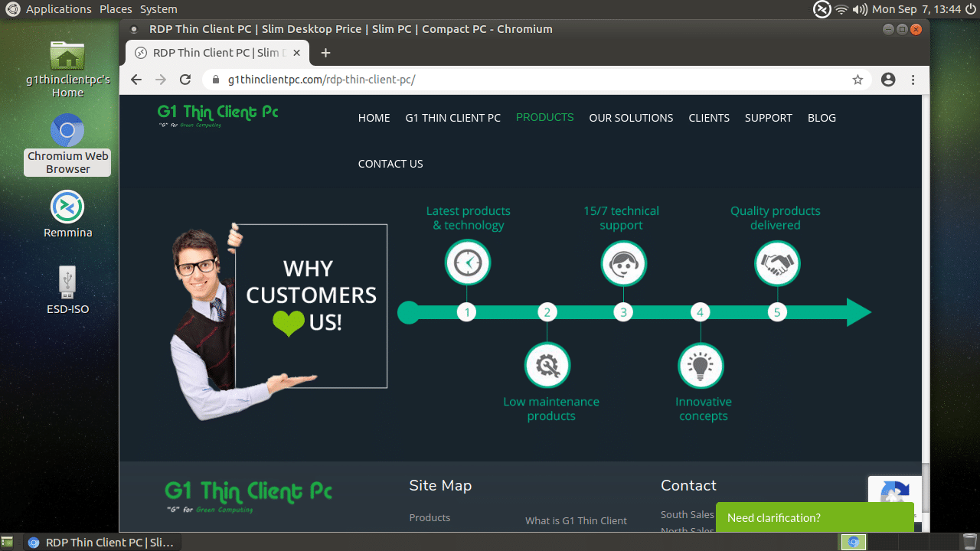Open the BLOG navigation link
This screenshot has width=980, height=551.
[822, 118]
